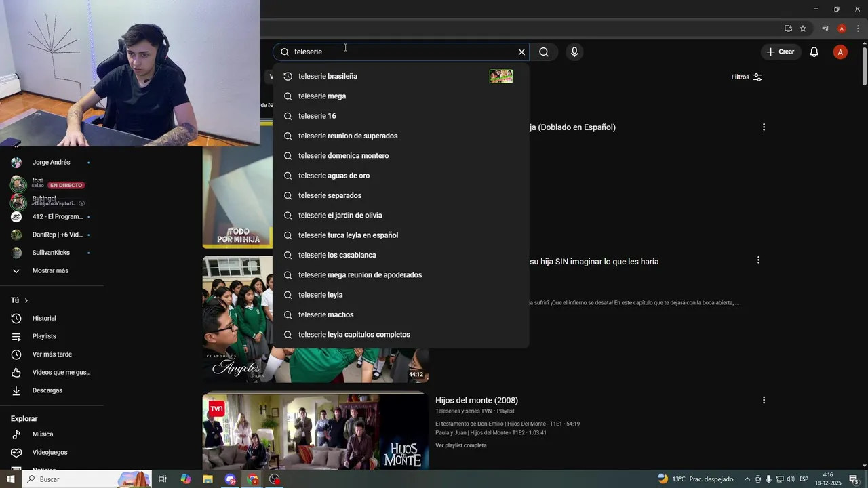
Task: Pick suggestion teleserie aguas de oro
Action: click(401, 176)
